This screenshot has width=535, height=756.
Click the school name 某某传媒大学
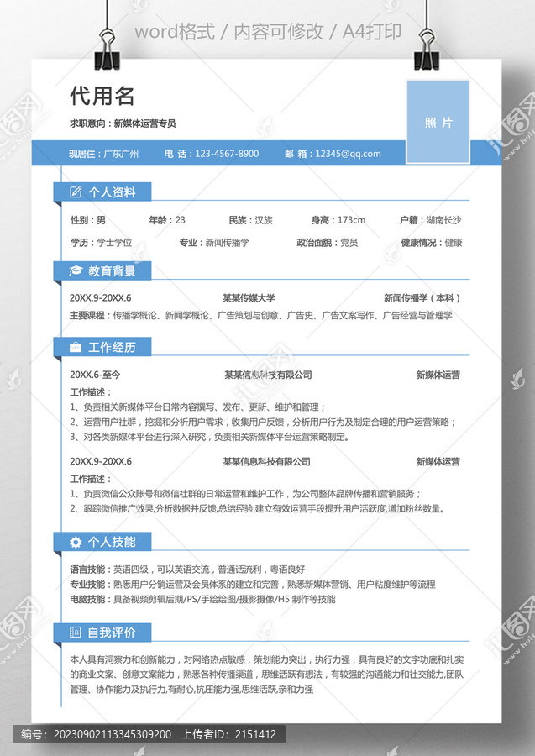(249, 298)
